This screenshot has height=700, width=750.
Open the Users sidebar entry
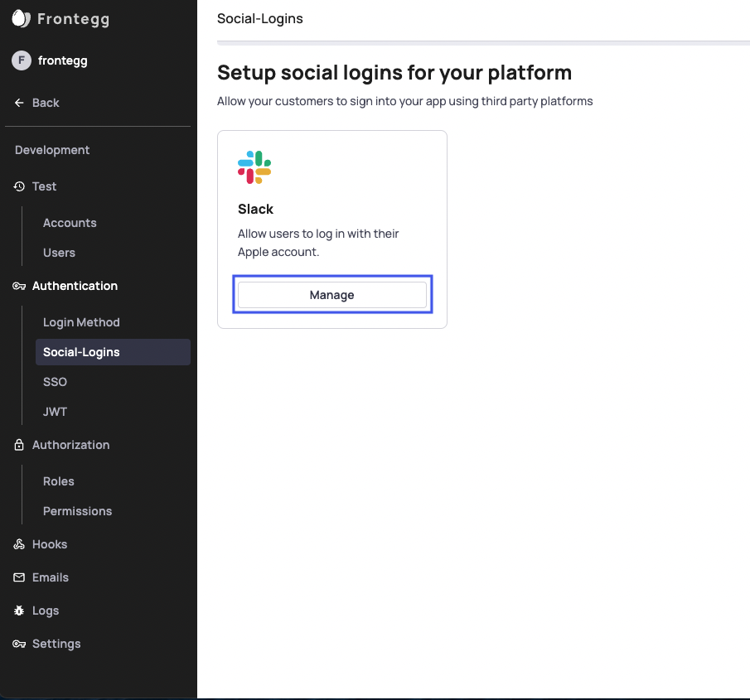60,253
